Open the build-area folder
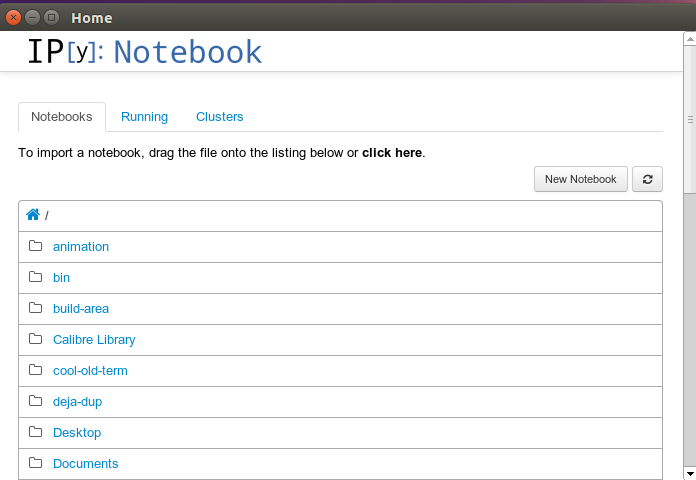Viewport: 696px width, 480px height. [81, 309]
